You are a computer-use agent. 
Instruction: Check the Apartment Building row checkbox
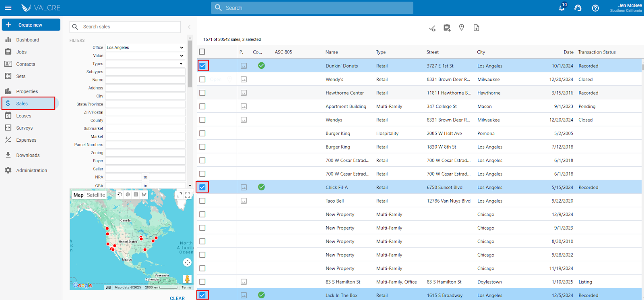tap(202, 106)
